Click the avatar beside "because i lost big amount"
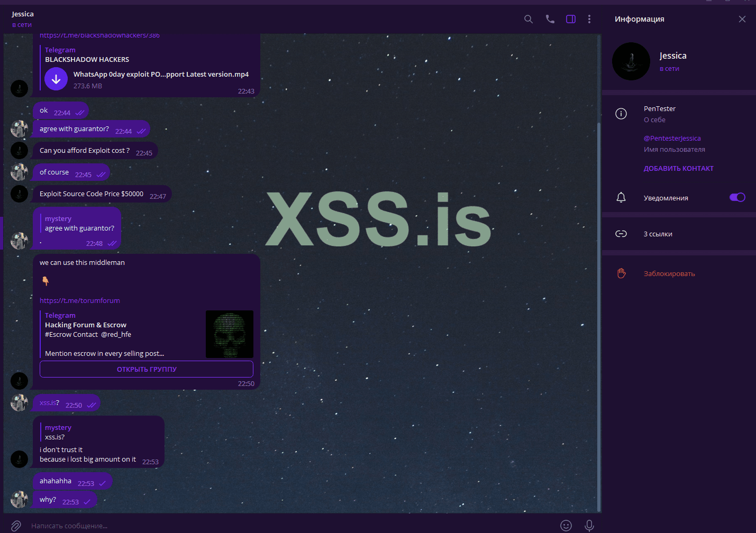 [19, 459]
